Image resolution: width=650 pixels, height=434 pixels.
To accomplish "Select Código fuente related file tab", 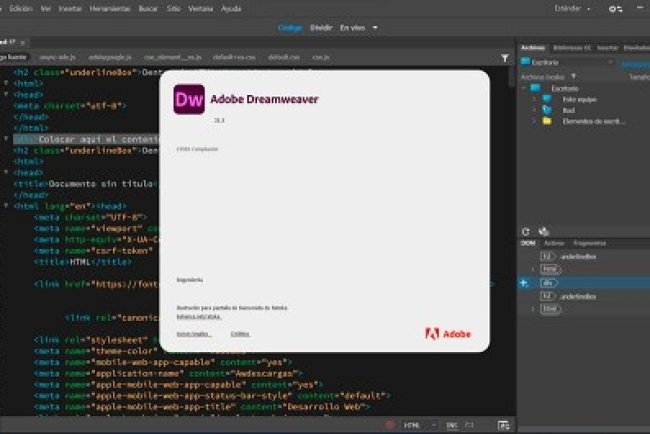I will pyautogui.click(x=13, y=57).
